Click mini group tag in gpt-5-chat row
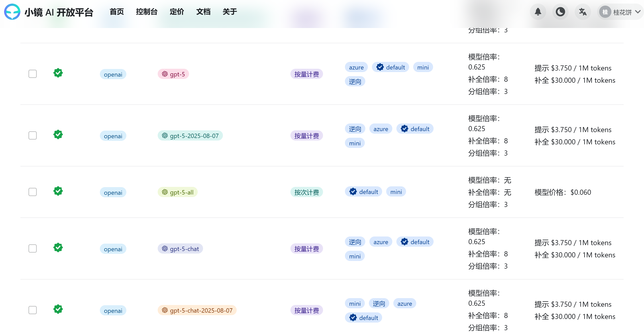The height and width of the screenshot is (334, 644). click(355, 256)
